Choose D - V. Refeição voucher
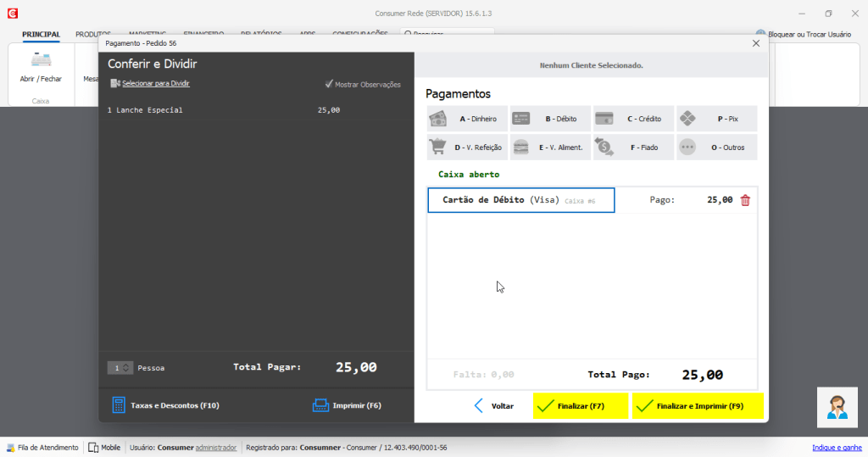The width and height of the screenshot is (868, 457). click(467, 148)
